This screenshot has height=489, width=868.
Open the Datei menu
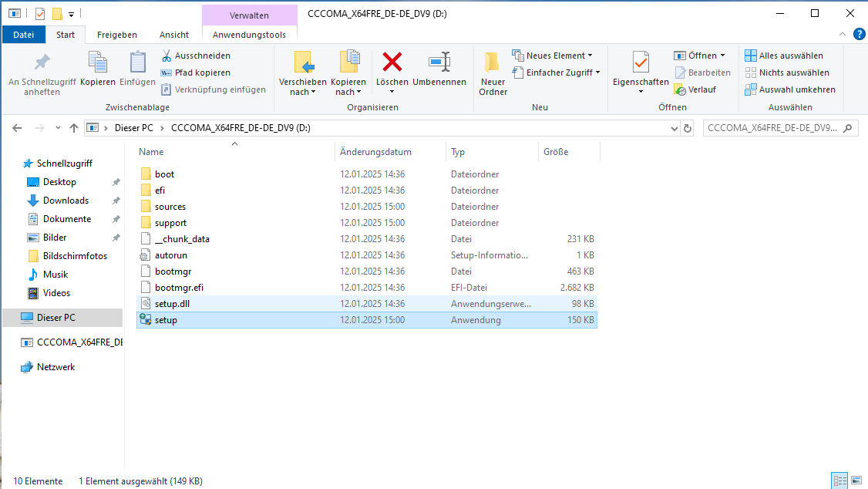23,35
